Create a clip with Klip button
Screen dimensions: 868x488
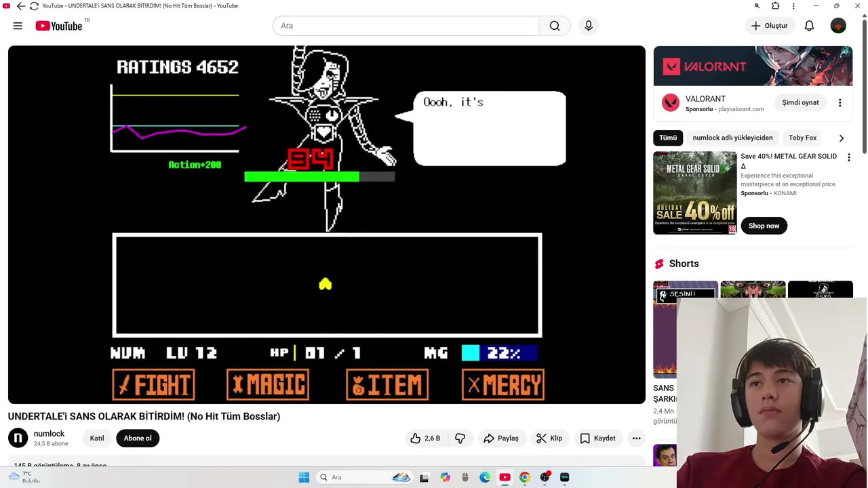[549, 439]
